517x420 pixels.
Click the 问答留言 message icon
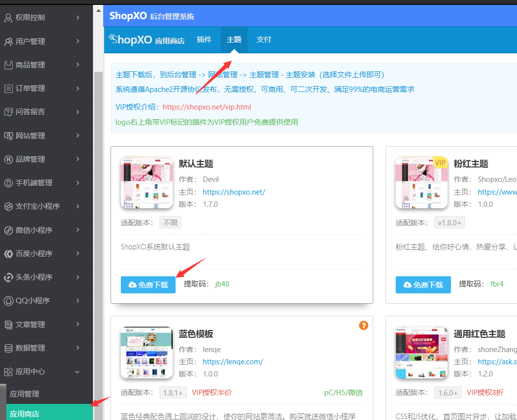(x=8, y=112)
